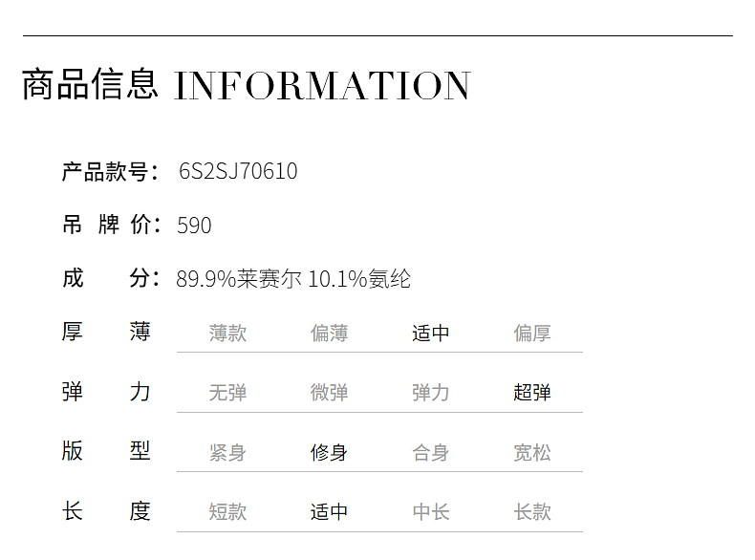Screen dimensions: 755x560
Task: Click the tag price value 590
Action: (194, 226)
